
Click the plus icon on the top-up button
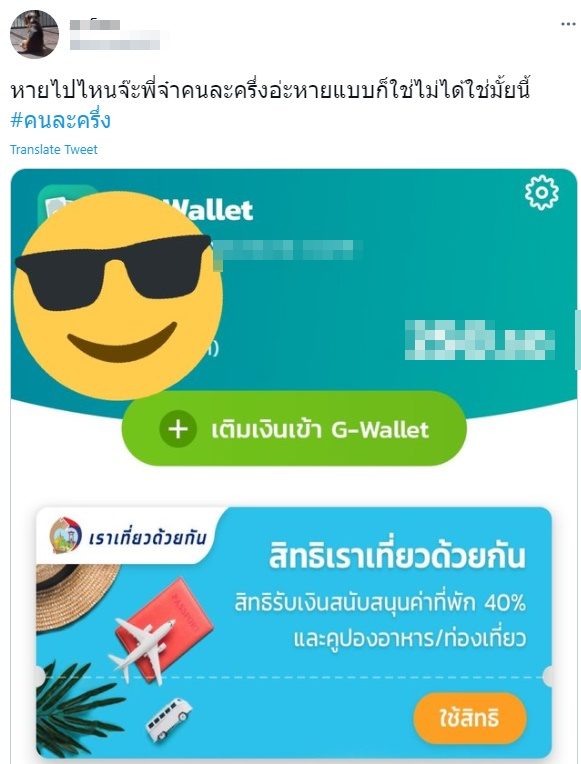coord(178,429)
